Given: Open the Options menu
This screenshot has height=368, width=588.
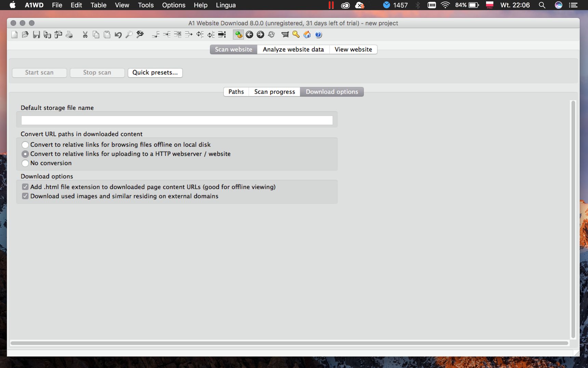Looking at the screenshot, I should pyautogui.click(x=174, y=5).
